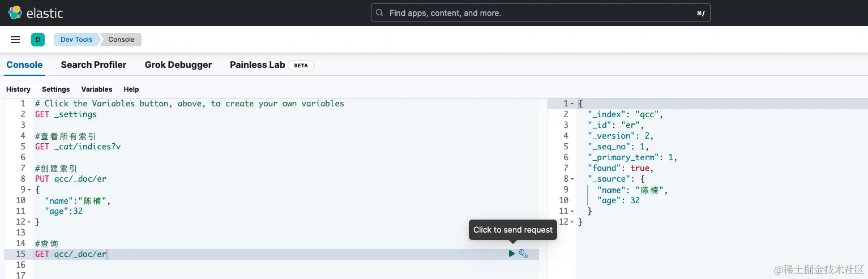Click the green send request play icon
This screenshot has width=868, height=279.
pos(512,254)
